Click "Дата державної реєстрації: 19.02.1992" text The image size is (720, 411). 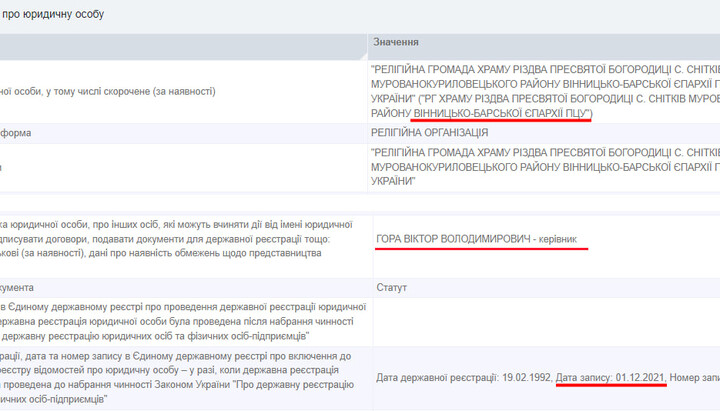coord(463,377)
